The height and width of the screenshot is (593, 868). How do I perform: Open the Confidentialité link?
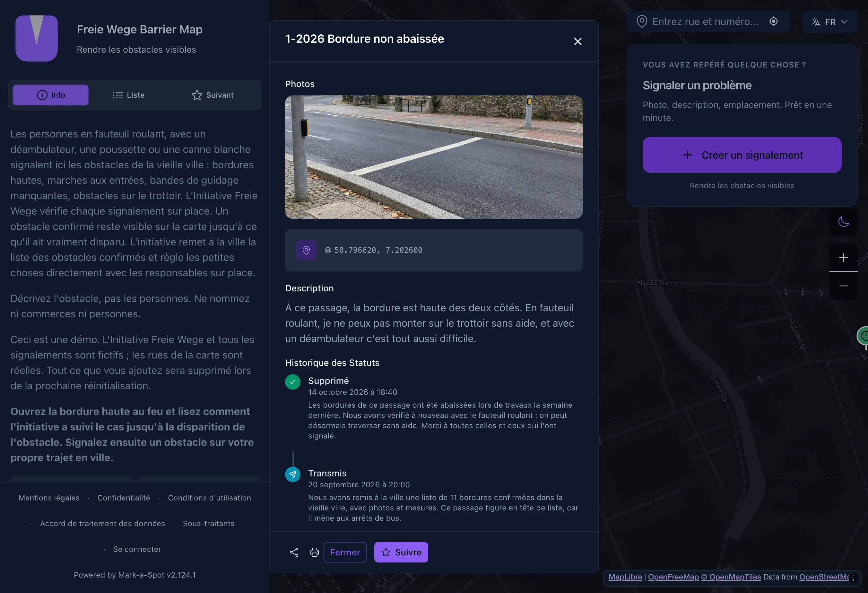pos(124,498)
